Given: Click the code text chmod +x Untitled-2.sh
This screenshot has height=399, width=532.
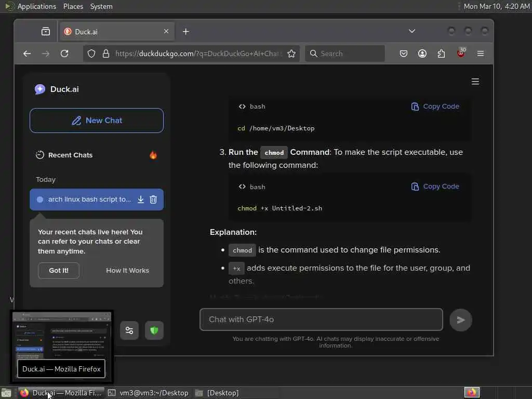Looking at the screenshot, I should [x=280, y=208].
